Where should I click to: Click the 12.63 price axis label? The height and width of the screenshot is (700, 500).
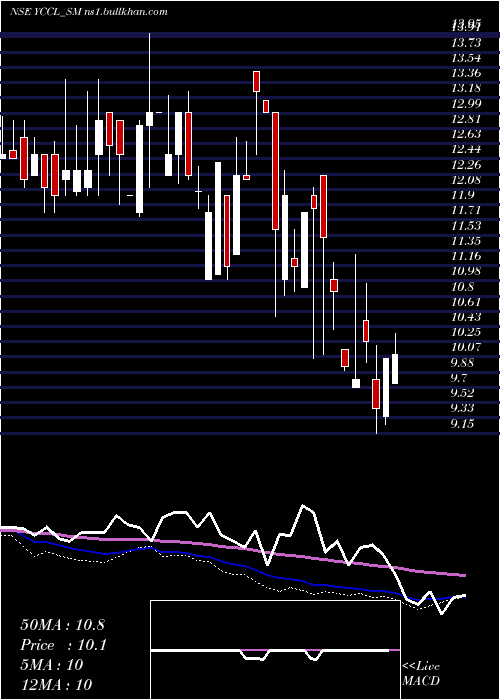(467, 134)
